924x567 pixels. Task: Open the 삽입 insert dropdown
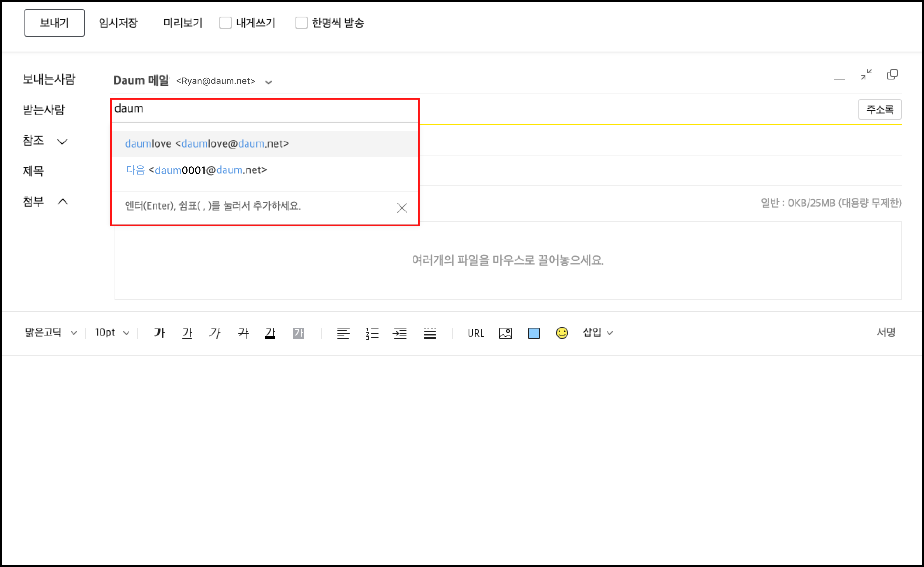point(598,333)
